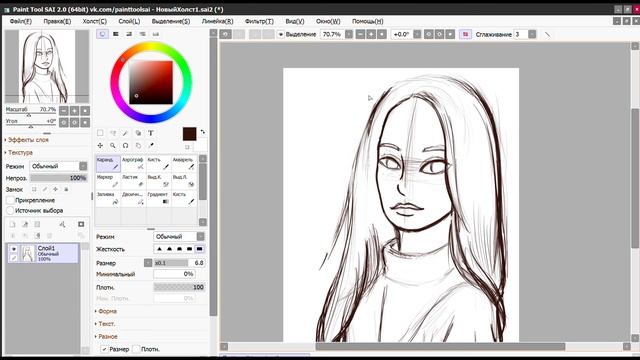This screenshot has height=360, width=640.
Task: Toggle first lock icon next to Замок
Action: (34, 189)
